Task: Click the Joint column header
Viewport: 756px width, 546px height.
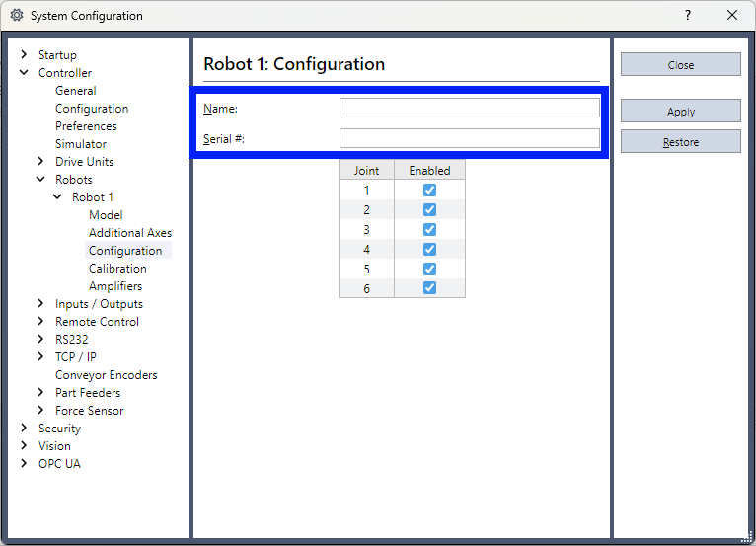Action: coord(366,170)
